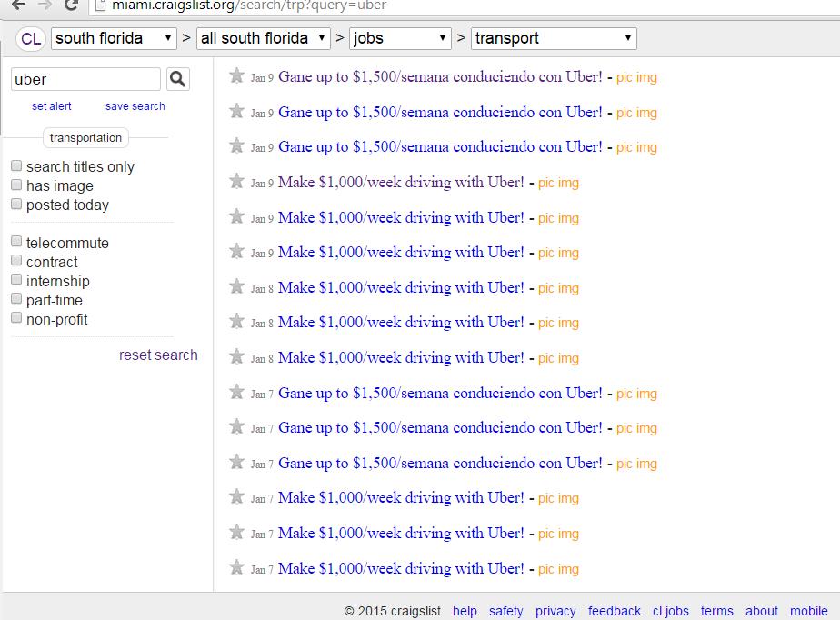Star the third Jan 9 Gane listing
The image size is (840, 620).
pyautogui.click(x=236, y=145)
